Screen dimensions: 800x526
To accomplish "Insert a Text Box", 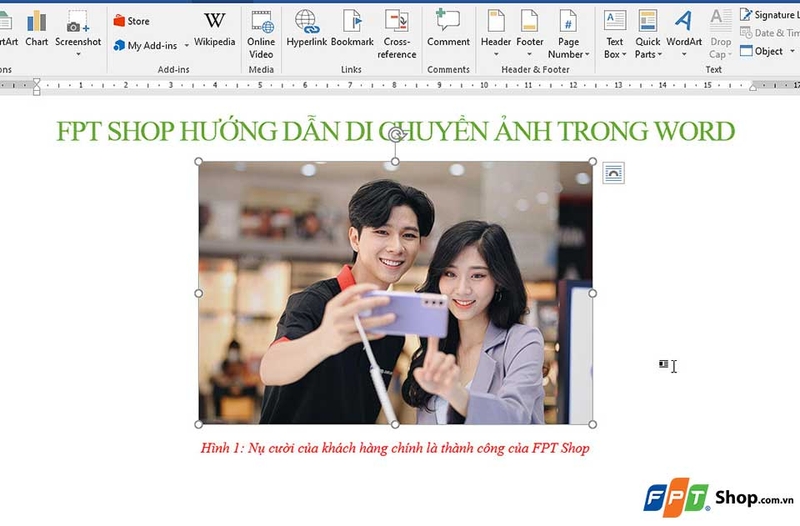I will pos(615,35).
